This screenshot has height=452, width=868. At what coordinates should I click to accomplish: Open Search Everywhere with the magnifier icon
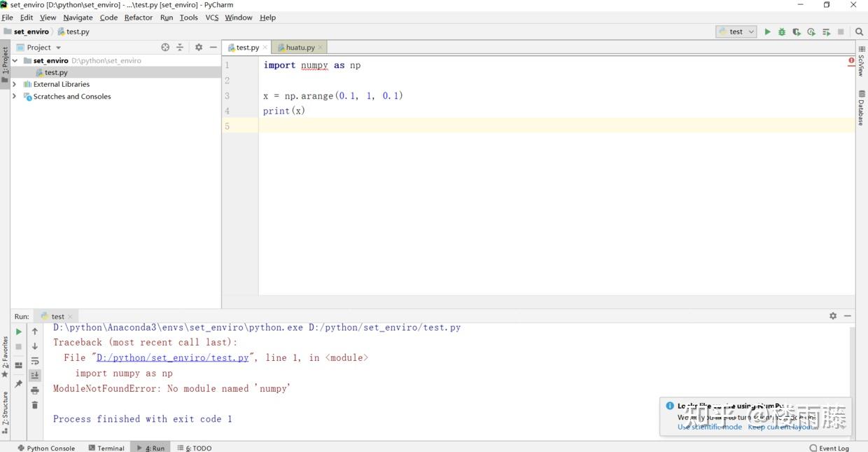tap(859, 32)
